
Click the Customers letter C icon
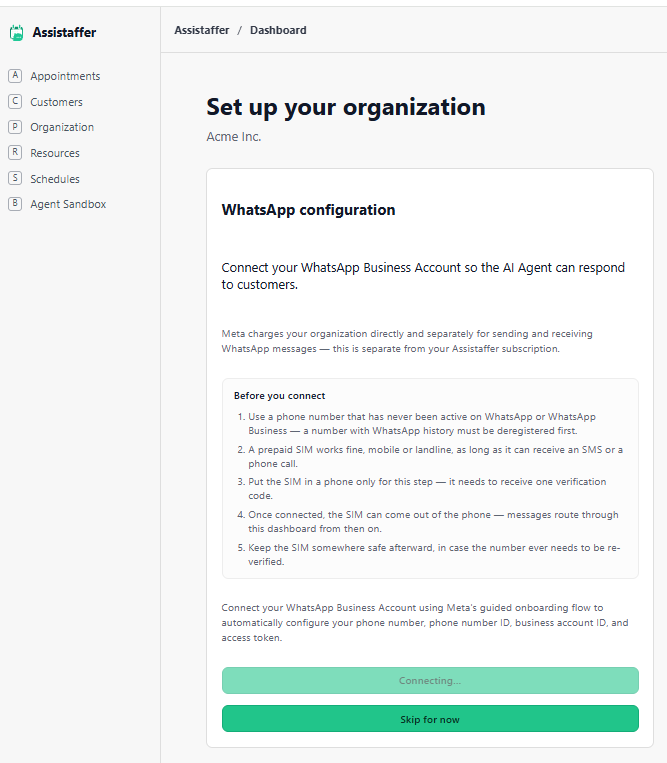[15, 101]
